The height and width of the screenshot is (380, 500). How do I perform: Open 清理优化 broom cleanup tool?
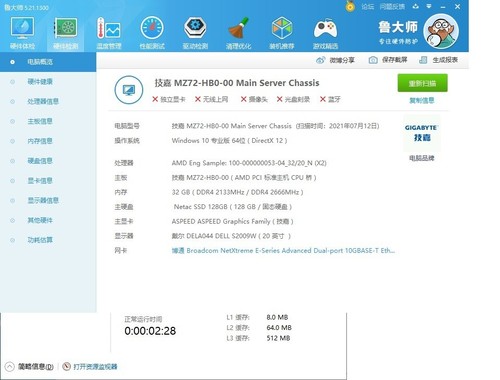tap(239, 33)
